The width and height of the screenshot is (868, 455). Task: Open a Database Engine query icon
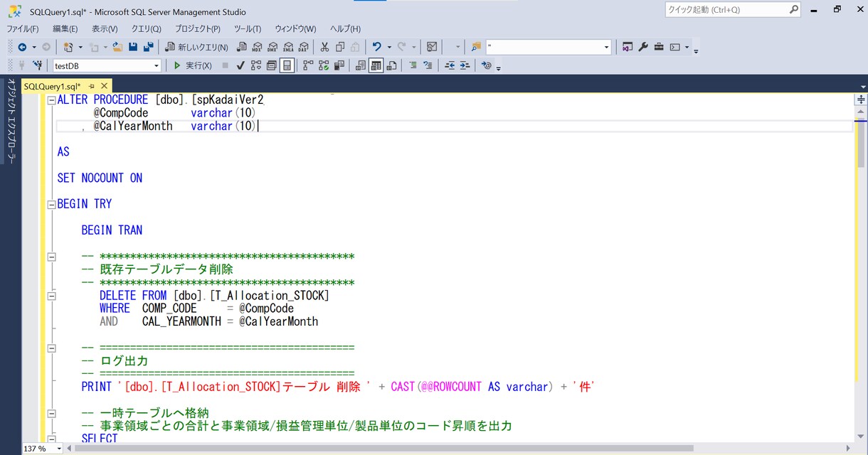242,47
